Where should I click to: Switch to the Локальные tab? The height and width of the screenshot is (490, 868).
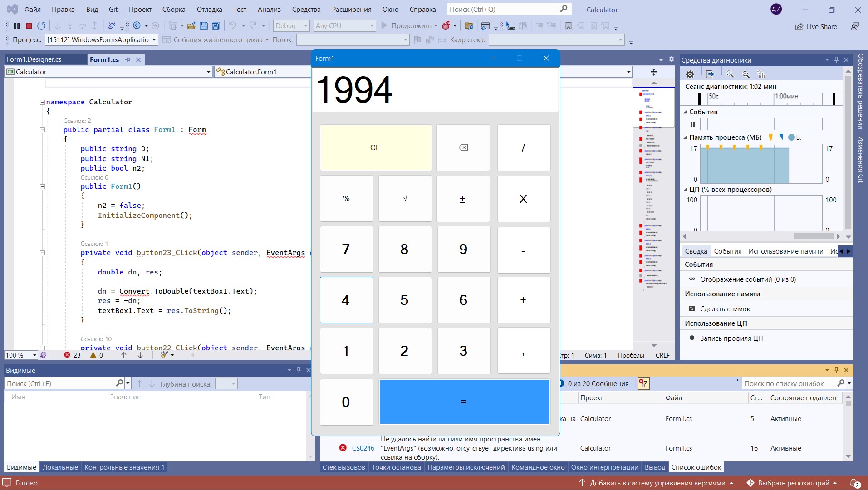(x=60, y=467)
